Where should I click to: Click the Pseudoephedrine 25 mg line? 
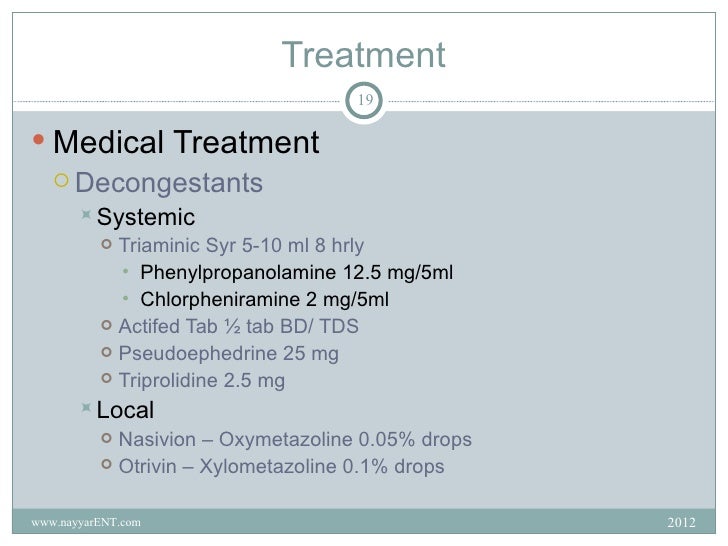click(x=228, y=354)
